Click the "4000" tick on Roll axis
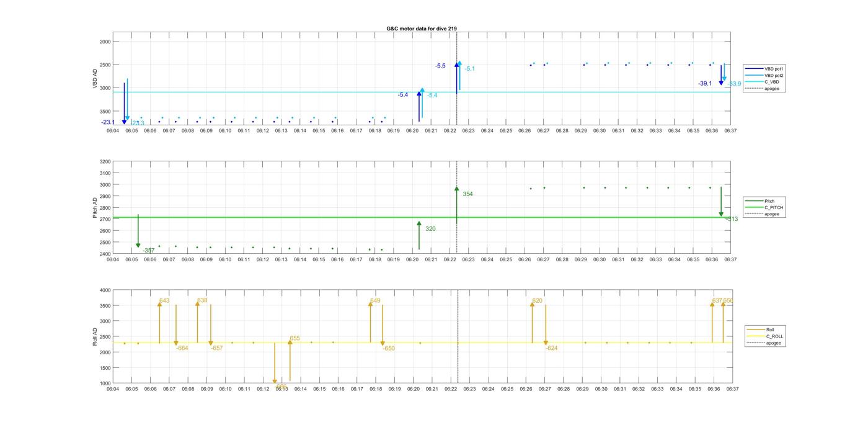 pos(105,290)
